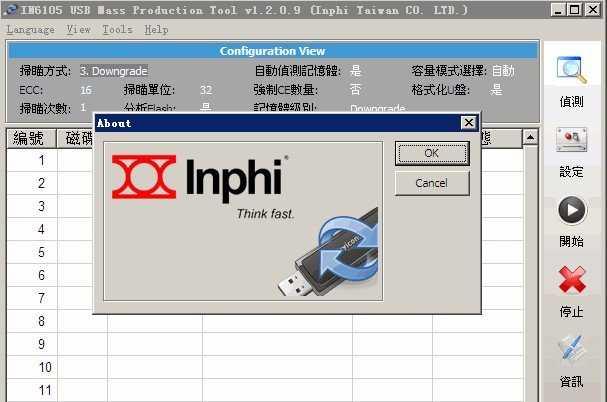The image size is (607, 402).
Task: Open the Tools menu
Action: tap(117, 30)
